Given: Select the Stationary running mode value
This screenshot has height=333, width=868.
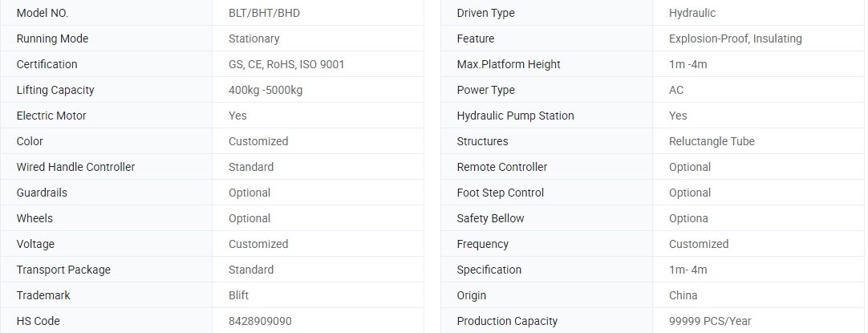Looking at the screenshot, I should pyautogui.click(x=254, y=39).
